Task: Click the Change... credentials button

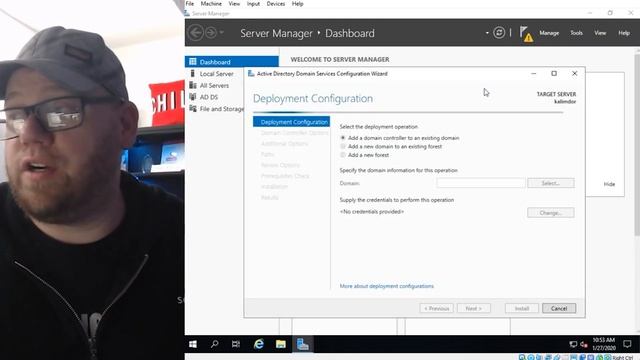Action: (551, 213)
